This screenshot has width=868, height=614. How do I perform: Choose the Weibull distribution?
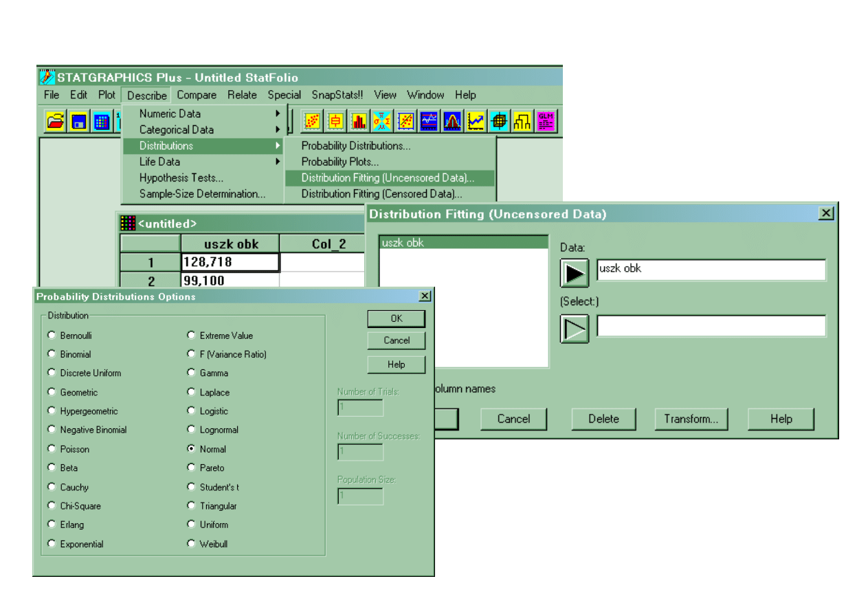pyautogui.click(x=191, y=544)
